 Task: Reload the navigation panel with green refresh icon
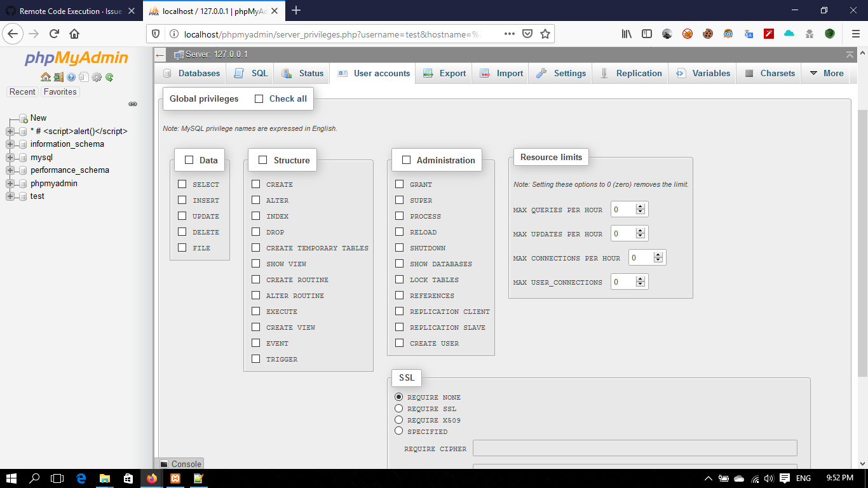coord(109,77)
